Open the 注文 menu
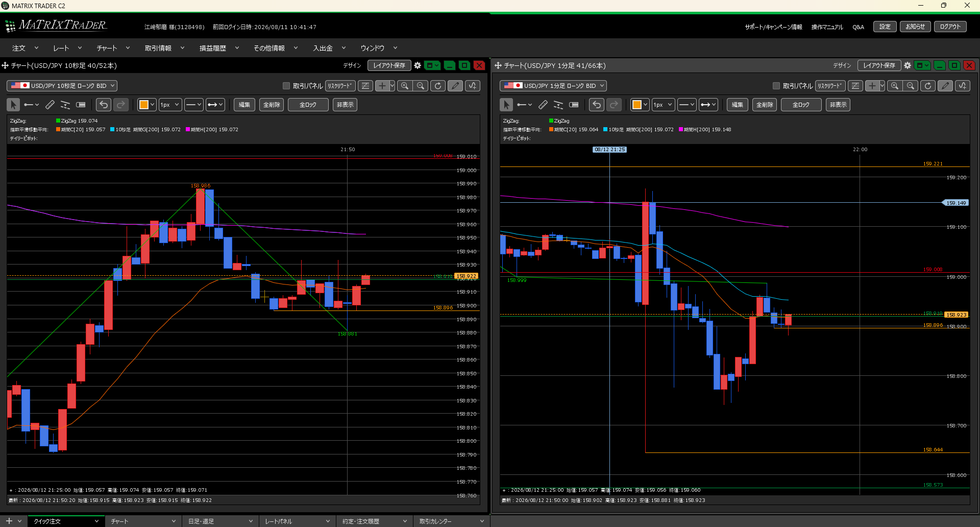The width and height of the screenshot is (980, 527). coord(25,48)
